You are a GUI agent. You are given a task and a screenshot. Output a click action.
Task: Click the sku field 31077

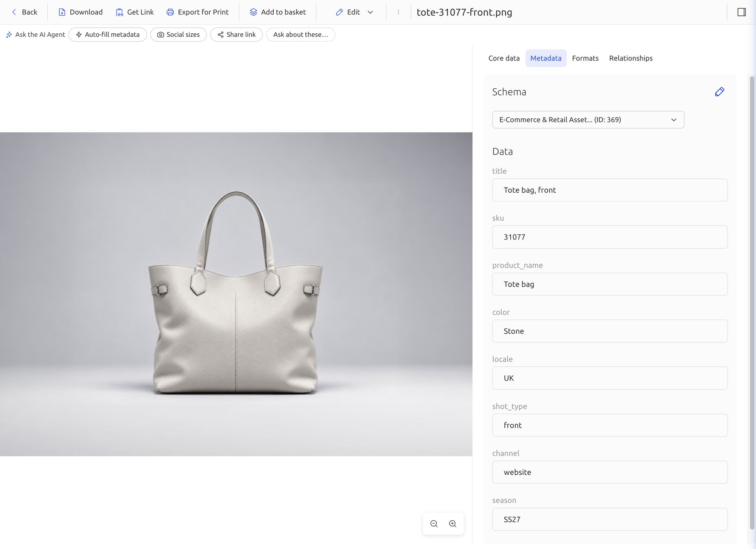[610, 237]
